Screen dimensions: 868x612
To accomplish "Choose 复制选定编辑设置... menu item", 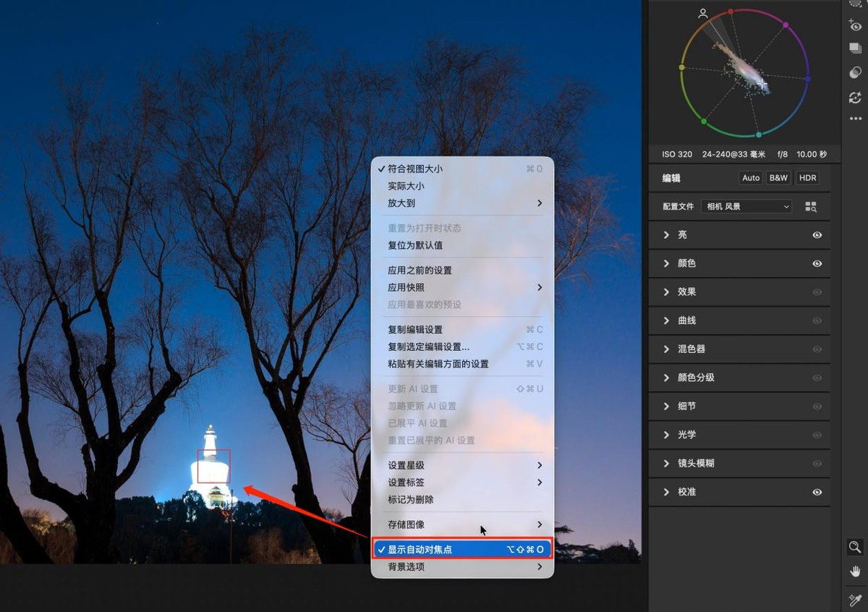I will tap(462, 347).
